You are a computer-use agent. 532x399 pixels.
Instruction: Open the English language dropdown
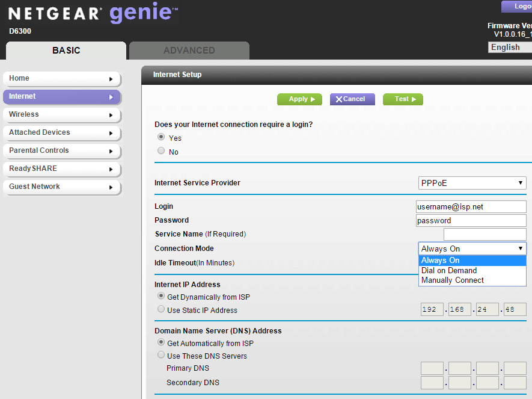click(510, 47)
